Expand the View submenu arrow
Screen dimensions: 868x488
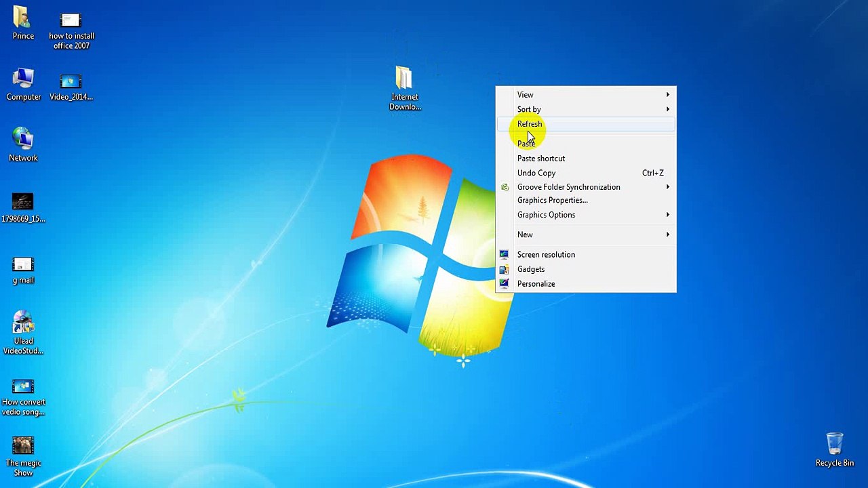coord(667,95)
